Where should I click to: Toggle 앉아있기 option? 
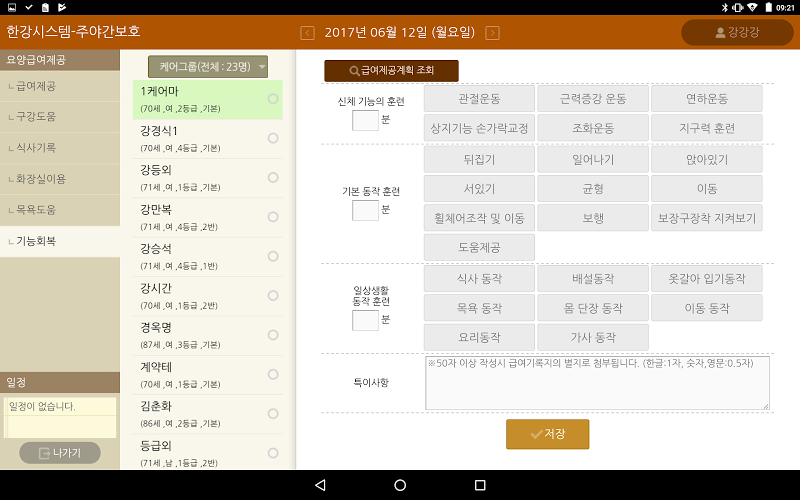707,160
